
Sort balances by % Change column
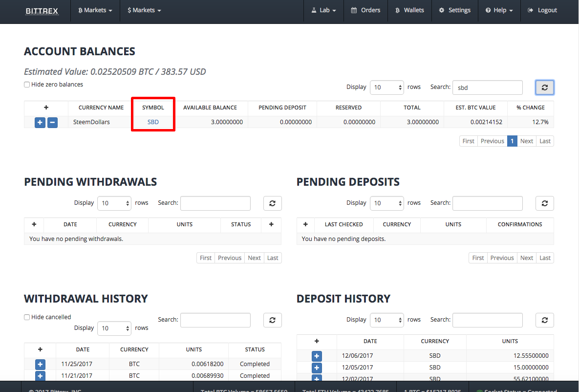coord(531,108)
